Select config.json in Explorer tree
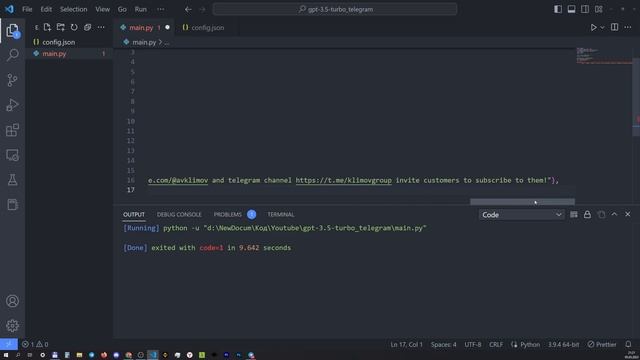 pyautogui.click(x=69, y=42)
